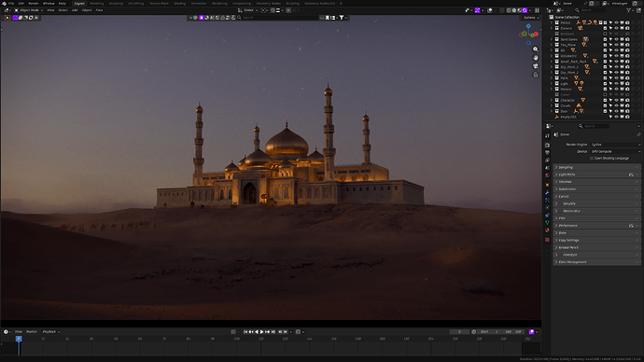Viewport: 644px width, 362px height.
Task: Open the timeline Marker menu
Action: coord(32,331)
